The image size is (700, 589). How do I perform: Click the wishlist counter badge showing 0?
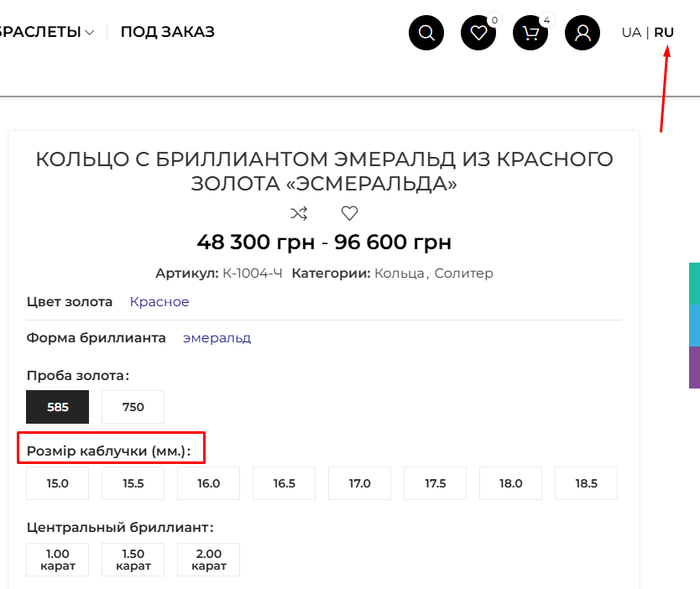pyautogui.click(x=494, y=20)
